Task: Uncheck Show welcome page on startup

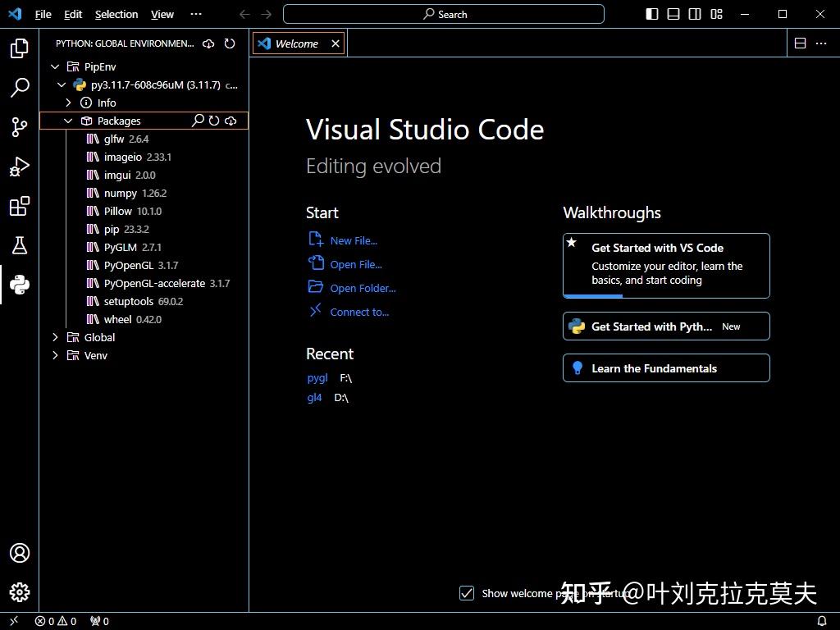Action: (467, 593)
